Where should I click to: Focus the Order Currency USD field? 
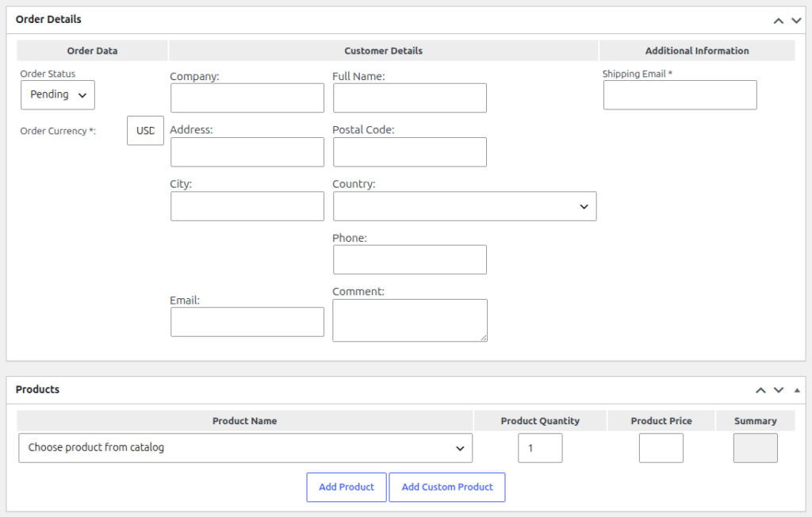pos(146,131)
